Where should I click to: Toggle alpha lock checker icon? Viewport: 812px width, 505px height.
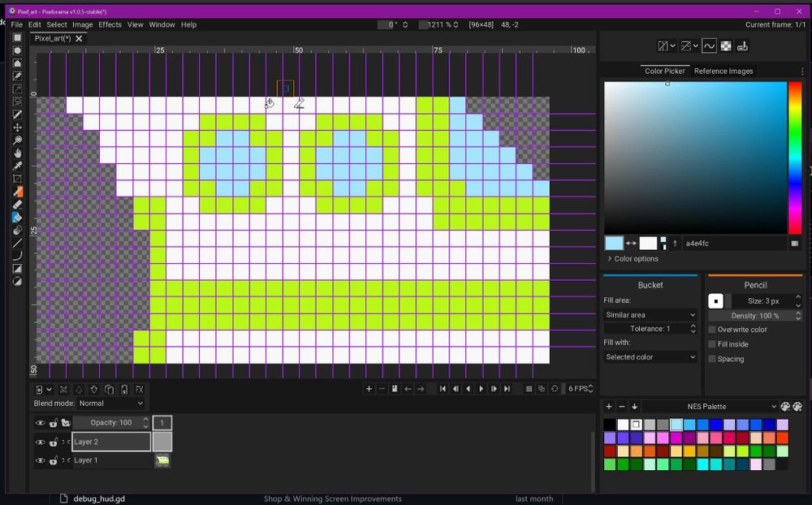click(x=726, y=46)
